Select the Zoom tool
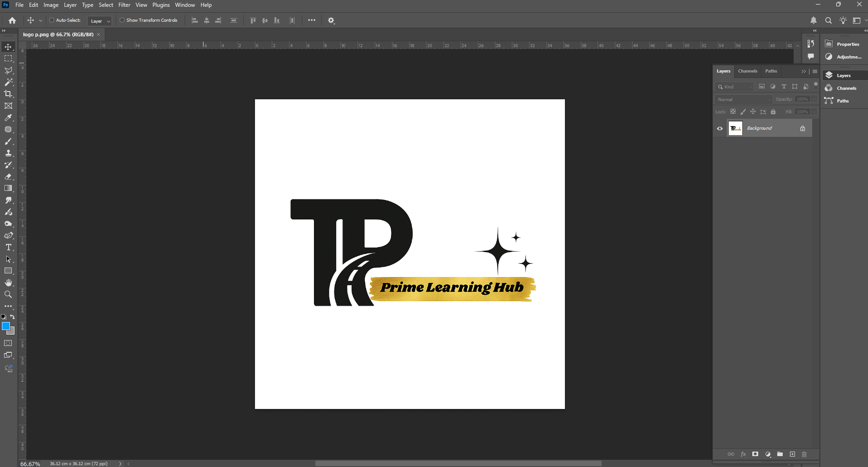Image resolution: width=868 pixels, height=467 pixels. [8, 294]
